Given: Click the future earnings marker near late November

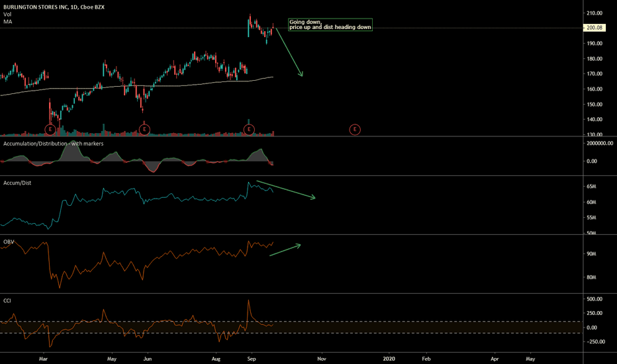Looking at the screenshot, I should click(355, 129).
